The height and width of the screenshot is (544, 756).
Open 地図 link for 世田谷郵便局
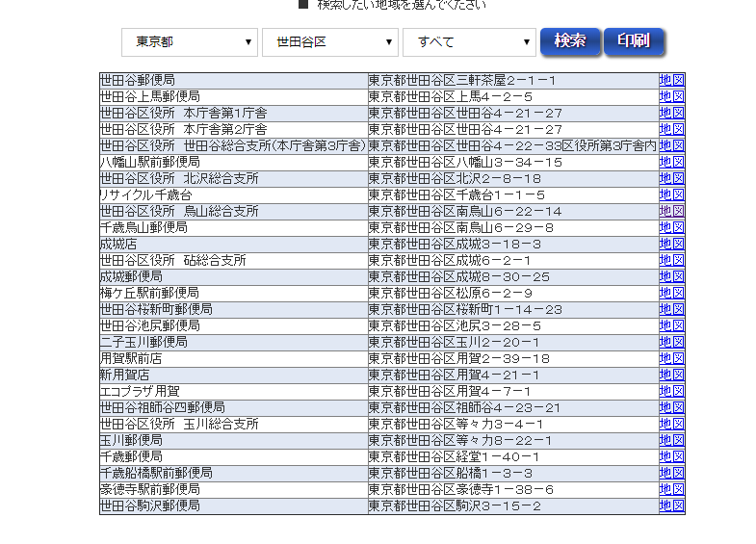pyautogui.click(x=671, y=80)
